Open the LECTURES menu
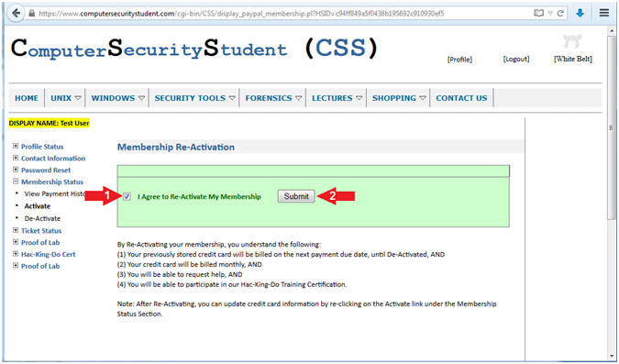Viewport: 619px width, 364px height. pos(332,98)
